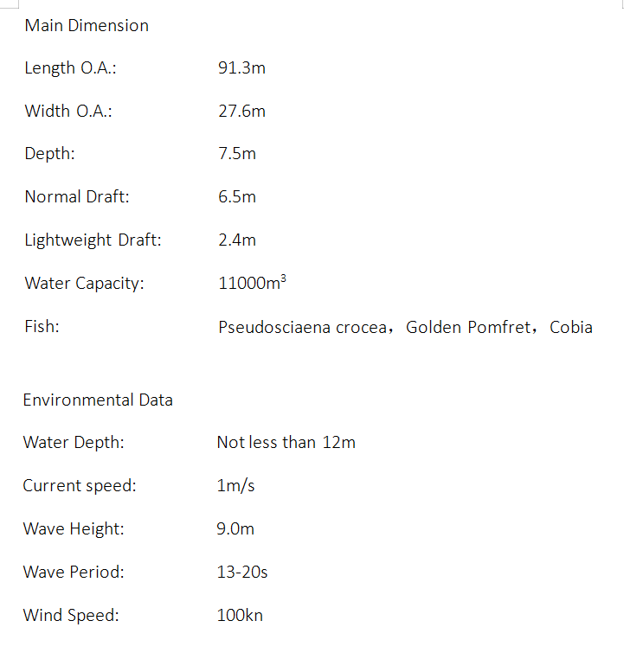Click the 'Width O.A.:' label
This screenshot has width=624, height=672.
pyautogui.click(x=68, y=112)
